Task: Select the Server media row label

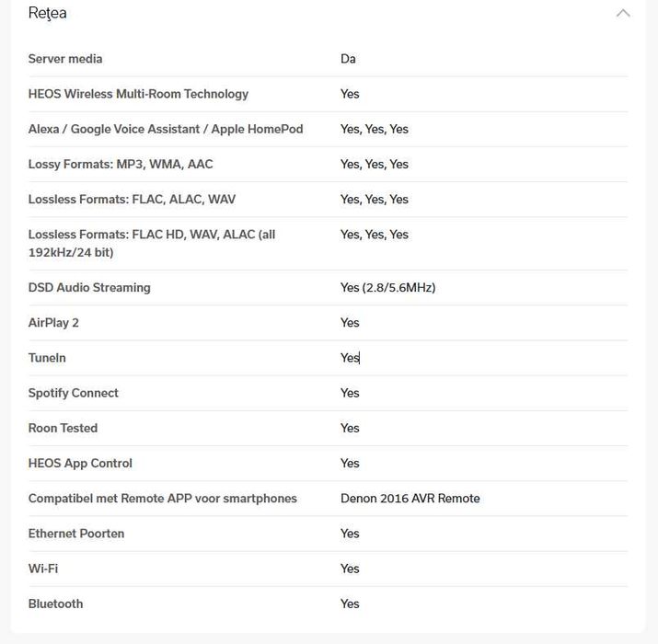Action: 65,59
